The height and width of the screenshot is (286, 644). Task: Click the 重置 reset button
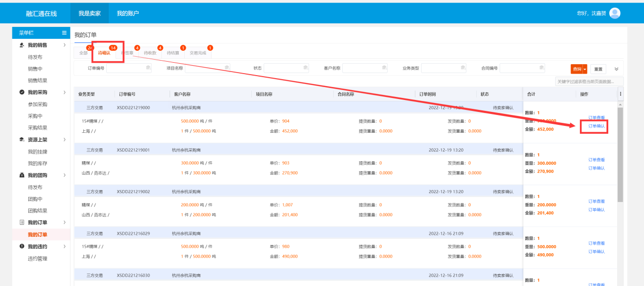click(598, 70)
